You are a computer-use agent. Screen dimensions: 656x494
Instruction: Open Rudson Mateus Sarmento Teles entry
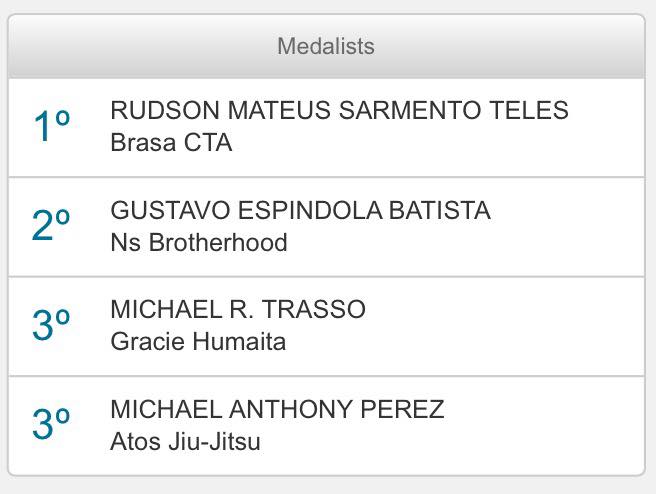click(339, 110)
